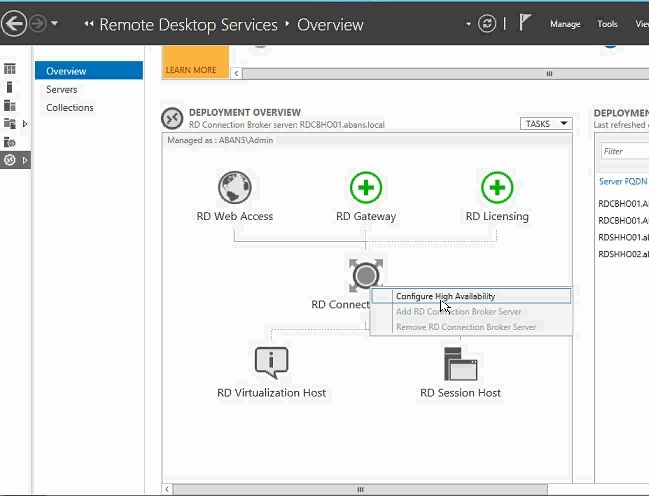Click the RD Virtualization Host label
Screen dimensions: 649x496
pos(272,392)
